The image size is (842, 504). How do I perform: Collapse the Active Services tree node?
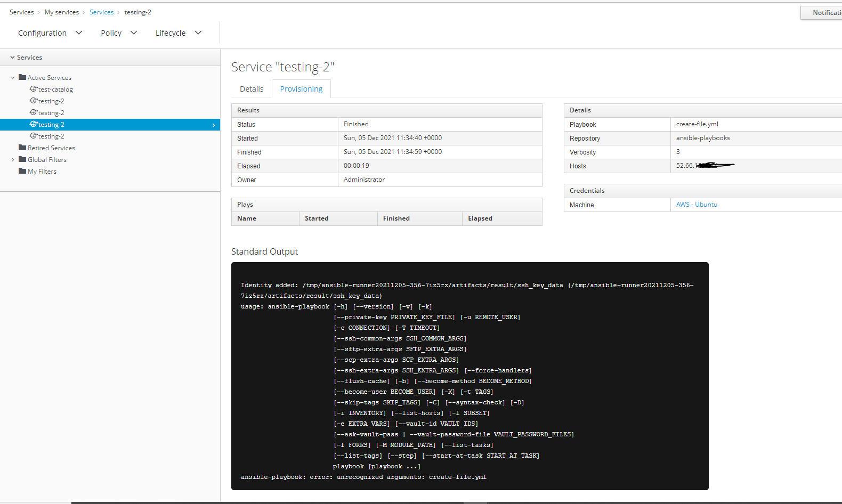(13, 78)
